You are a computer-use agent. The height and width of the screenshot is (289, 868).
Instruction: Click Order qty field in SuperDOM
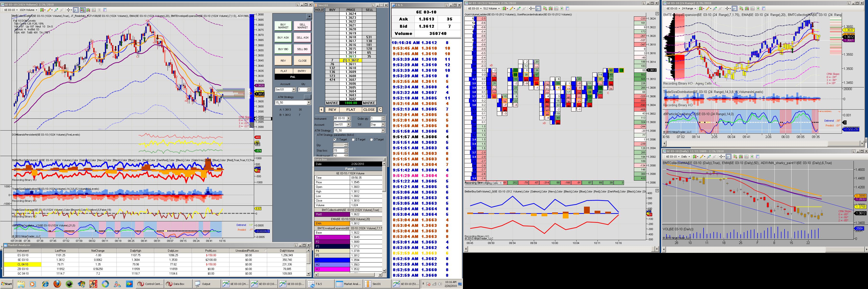tap(375, 118)
